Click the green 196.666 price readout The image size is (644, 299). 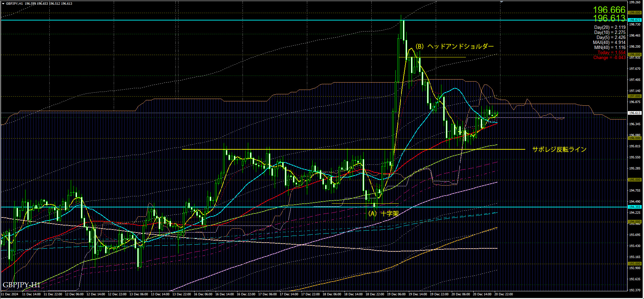[609, 10]
